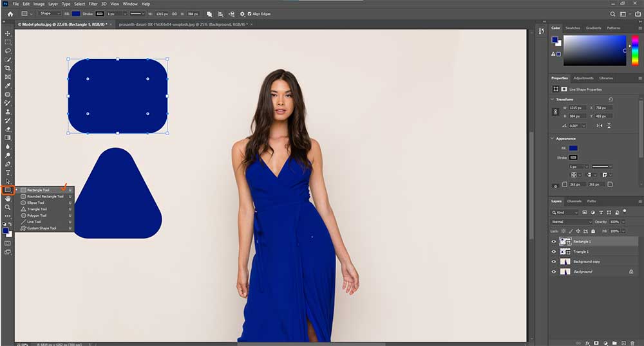
Task: Select the Zoom tool in toolbar
Action: (x=8, y=207)
